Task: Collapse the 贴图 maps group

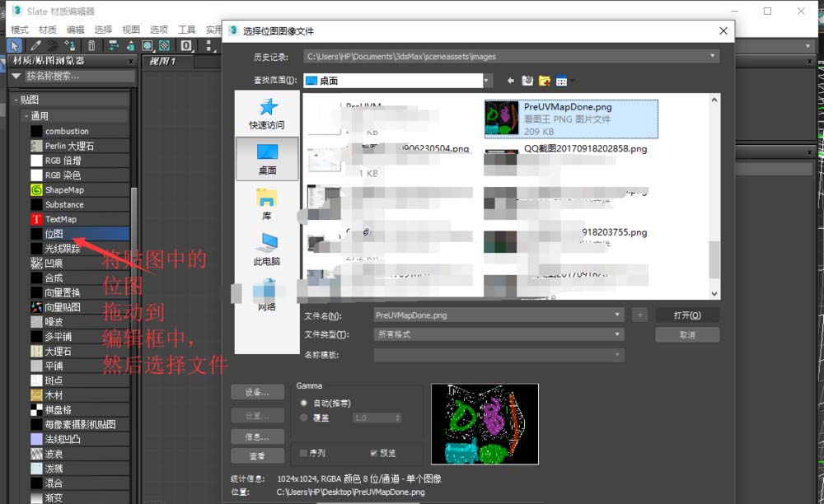Action: click(x=16, y=100)
